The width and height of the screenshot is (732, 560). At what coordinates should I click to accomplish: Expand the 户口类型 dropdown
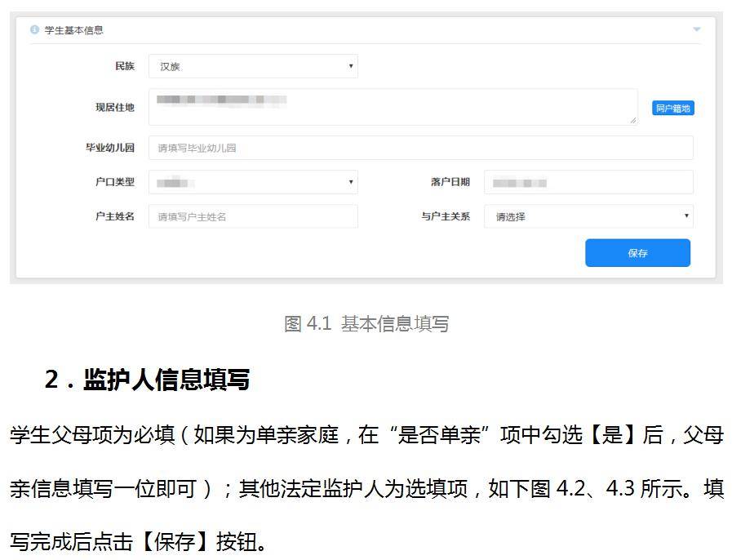coord(253,182)
